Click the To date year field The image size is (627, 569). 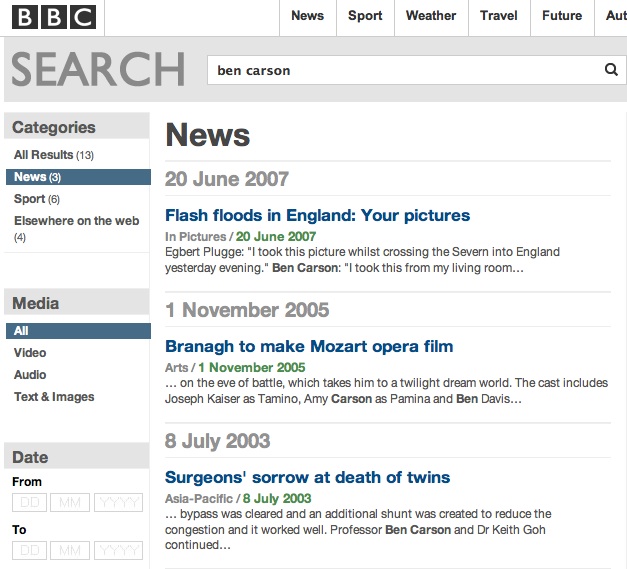tap(118, 551)
